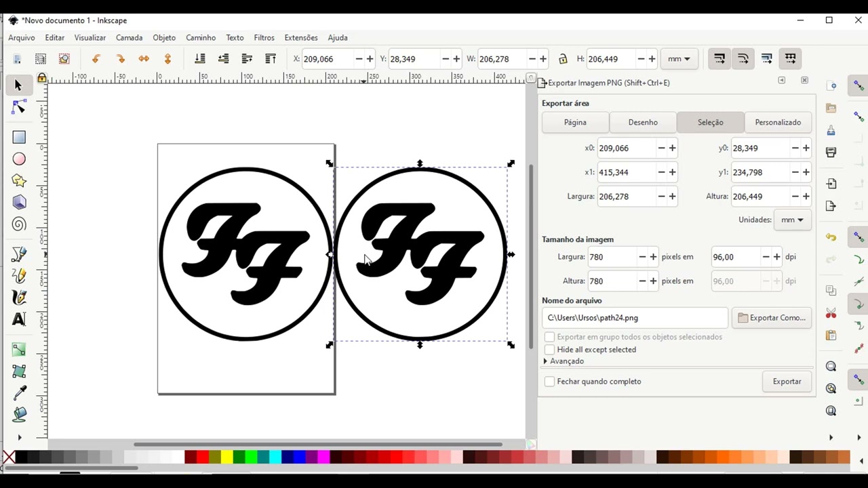Select the Node editing tool

point(19,108)
